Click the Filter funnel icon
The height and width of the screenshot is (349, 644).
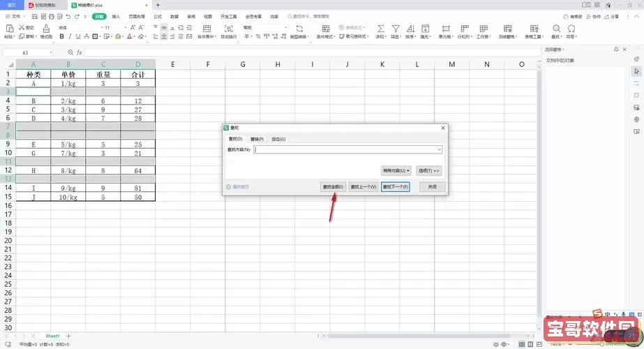[x=396, y=29]
